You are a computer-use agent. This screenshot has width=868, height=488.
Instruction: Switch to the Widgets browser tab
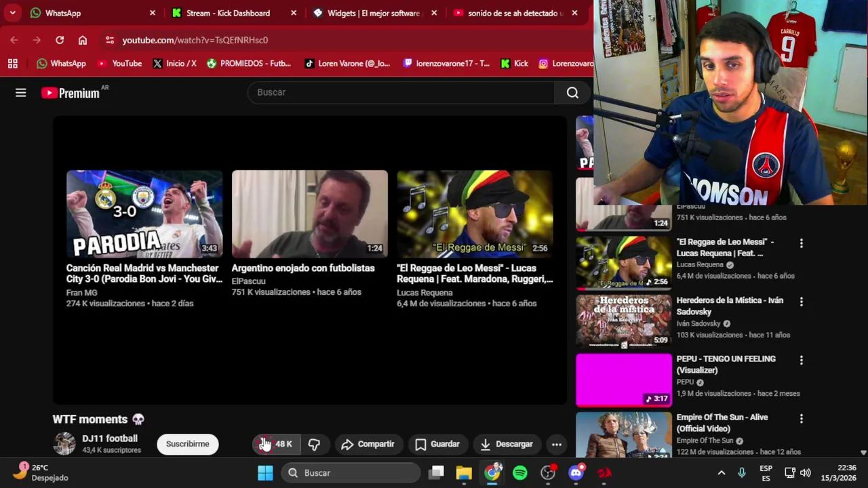pos(373,13)
